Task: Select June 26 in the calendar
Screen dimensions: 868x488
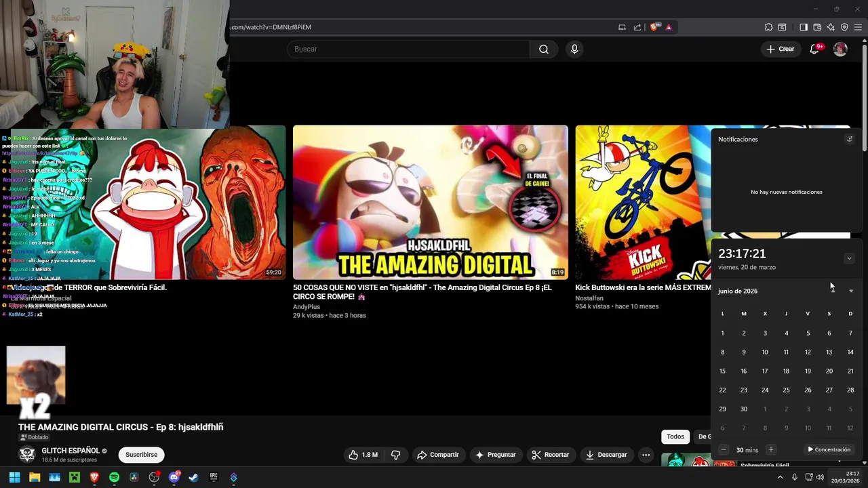Action: [x=808, y=390]
